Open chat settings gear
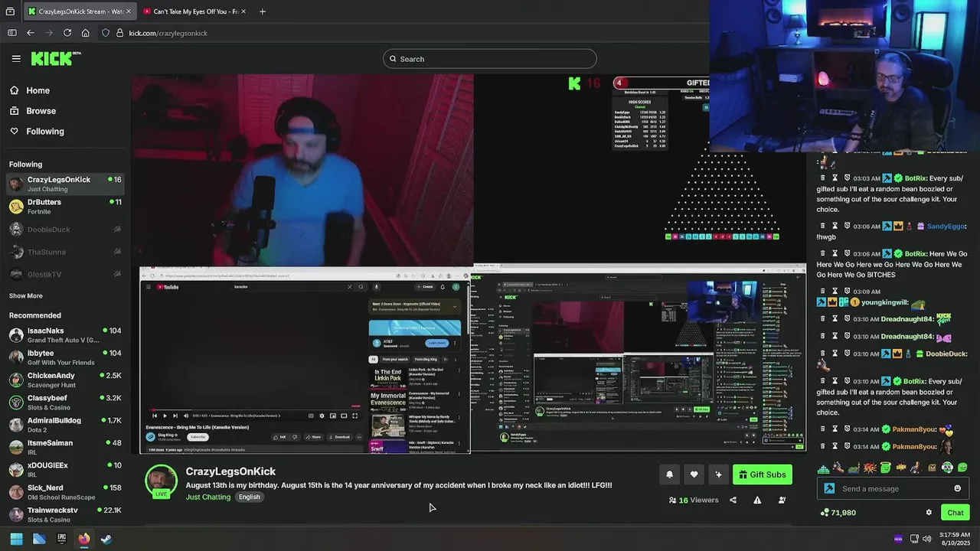This screenshot has width=980, height=551. click(x=929, y=513)
